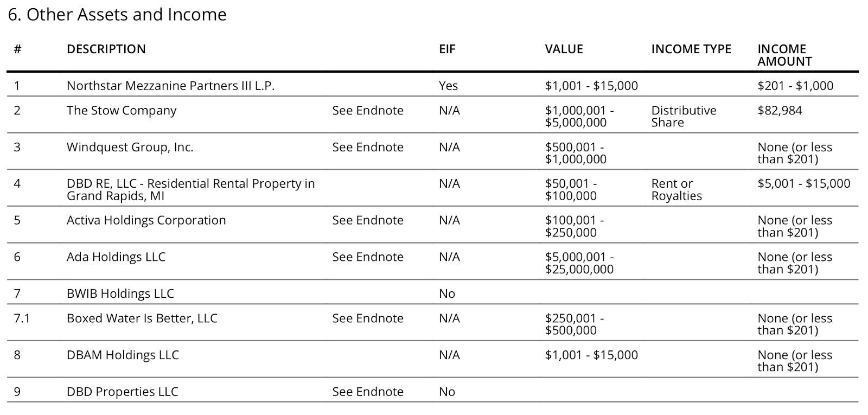This screenshot has height=415, width=868.
Task: Select Northstar Mezzanine Partners III L.P. row
Action: 432,86
